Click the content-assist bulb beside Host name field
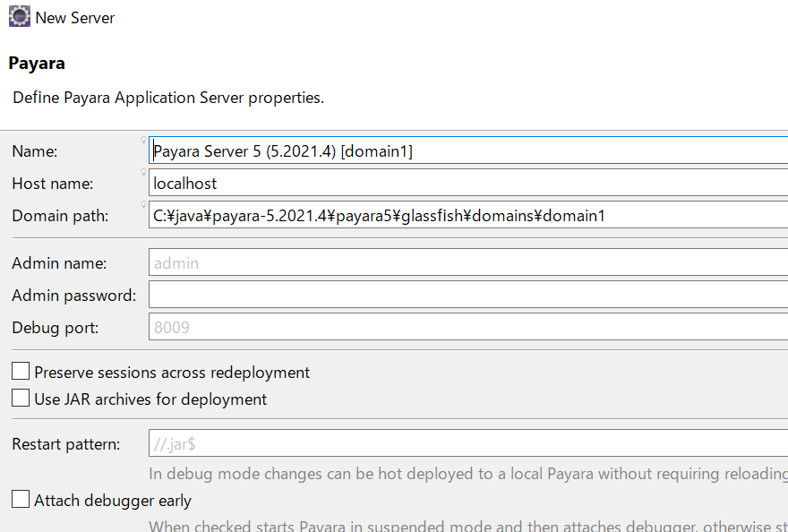The image size is (788, 532). point(143,173)
